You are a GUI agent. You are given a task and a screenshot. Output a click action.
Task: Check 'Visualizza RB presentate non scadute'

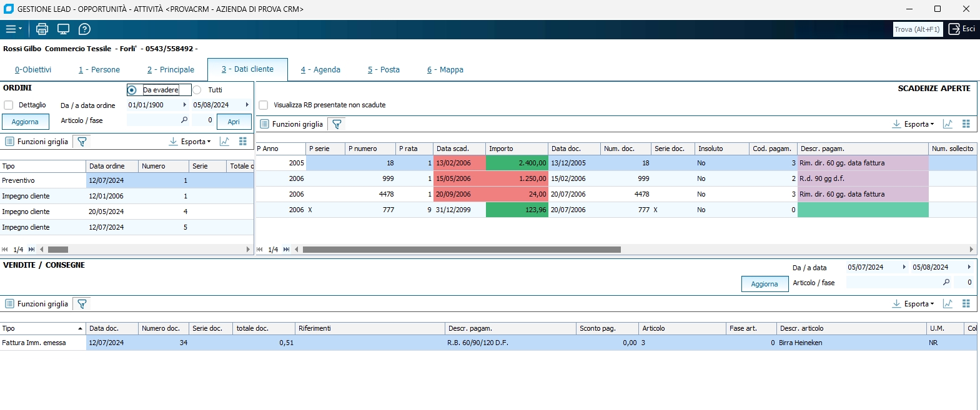(x=264, y=105)
